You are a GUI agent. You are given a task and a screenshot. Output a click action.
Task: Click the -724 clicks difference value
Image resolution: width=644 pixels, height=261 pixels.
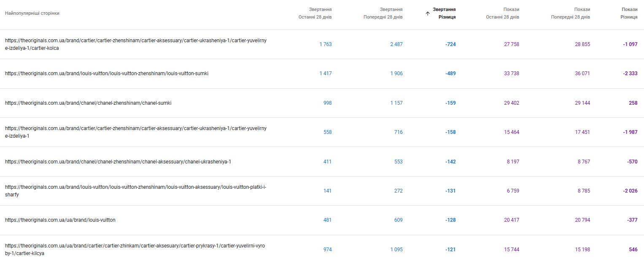[450, 44]
